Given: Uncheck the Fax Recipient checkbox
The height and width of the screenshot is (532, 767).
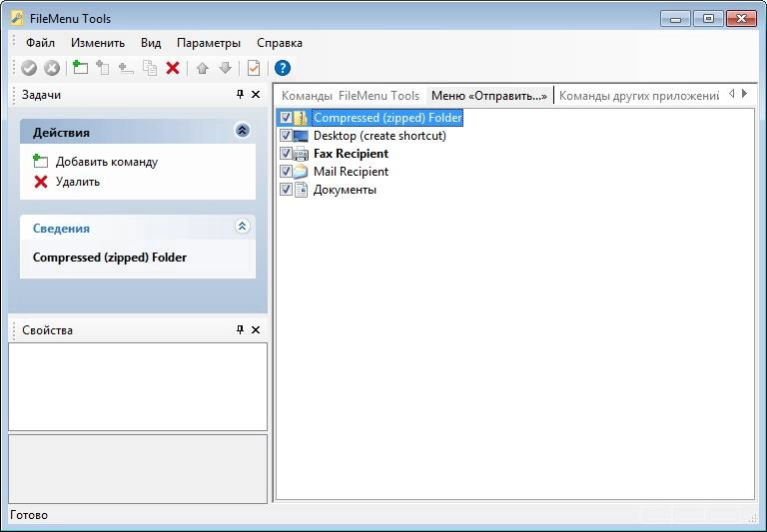Looking at the screenshot, I should click(x=286, y=153).
